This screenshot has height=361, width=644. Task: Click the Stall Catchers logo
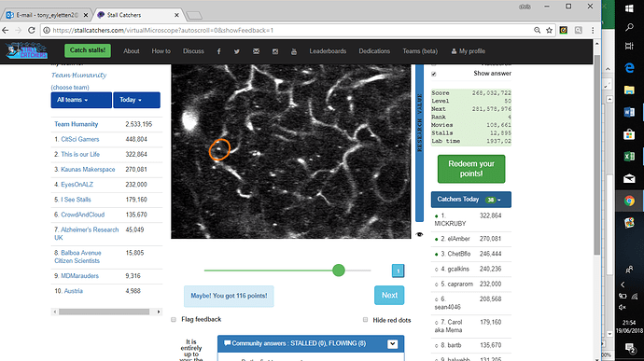(27, 50)
